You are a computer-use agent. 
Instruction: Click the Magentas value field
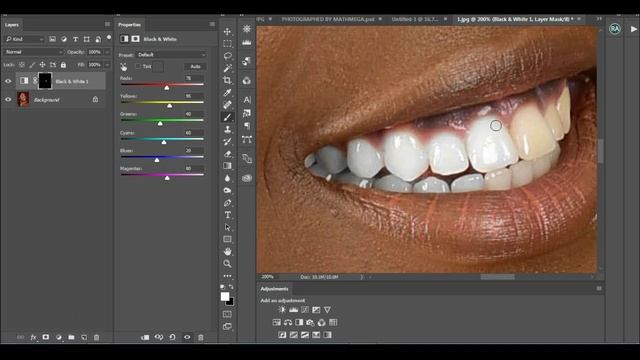pyautogui.click(x=193, y=169)
